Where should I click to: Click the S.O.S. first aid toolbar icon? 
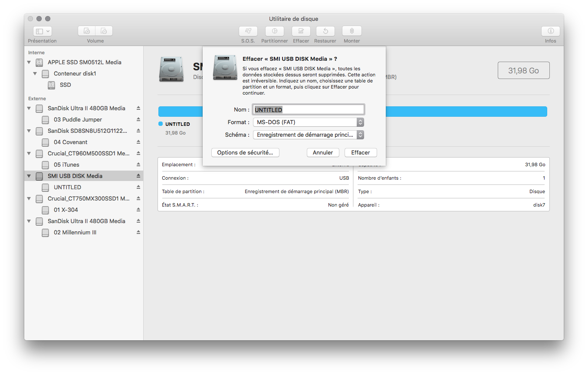point(248,31)
